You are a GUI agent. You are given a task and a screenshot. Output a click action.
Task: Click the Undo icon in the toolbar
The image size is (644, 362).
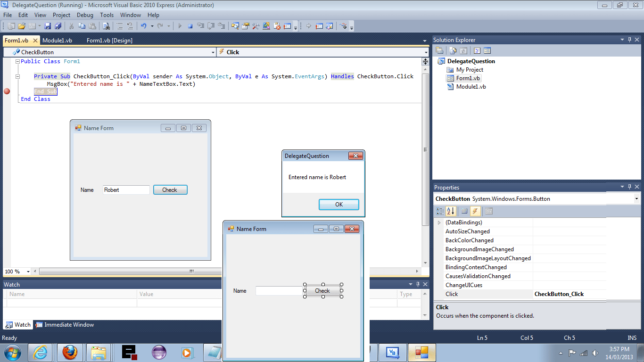143,27
